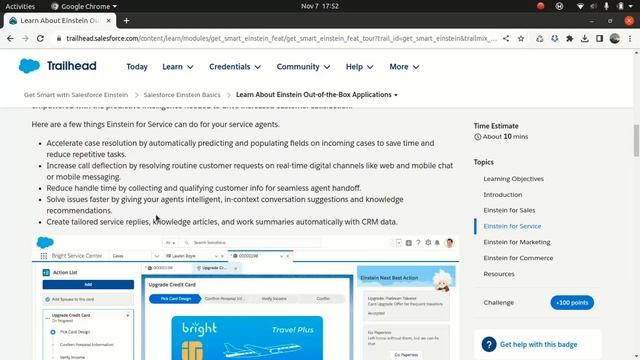Click the Upgrade Credit Card screenshot image
The width and height of the screenshot is (640, 360).
[245, 298]
